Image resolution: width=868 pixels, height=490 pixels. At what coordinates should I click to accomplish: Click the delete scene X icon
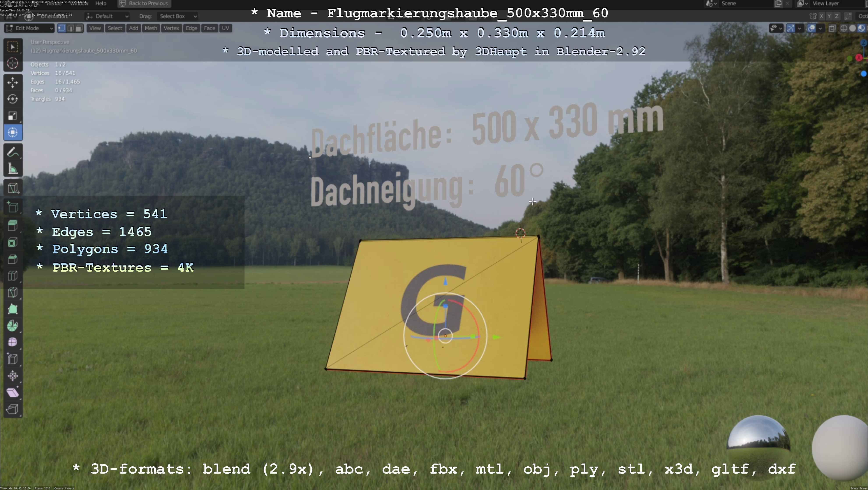click(x=787, y=3)
